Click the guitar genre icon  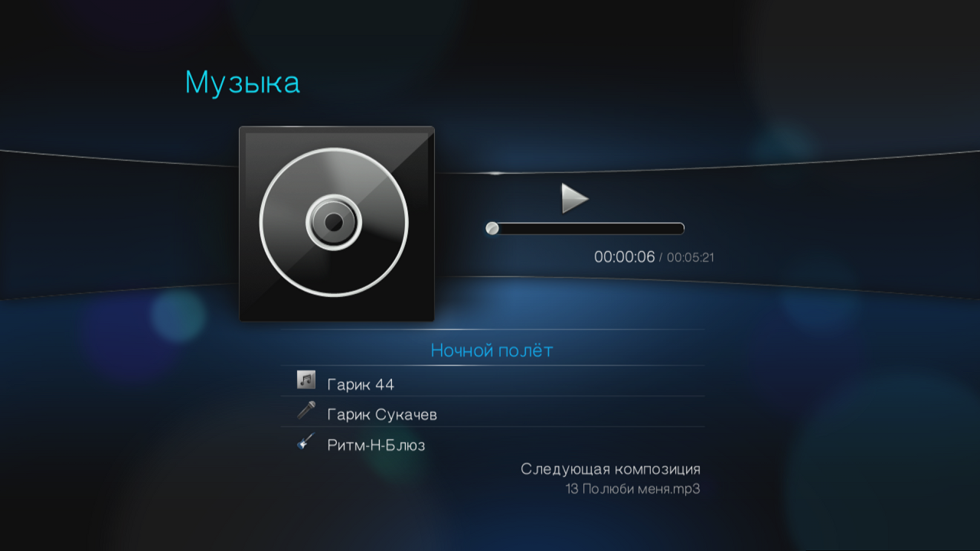(306, 442)
